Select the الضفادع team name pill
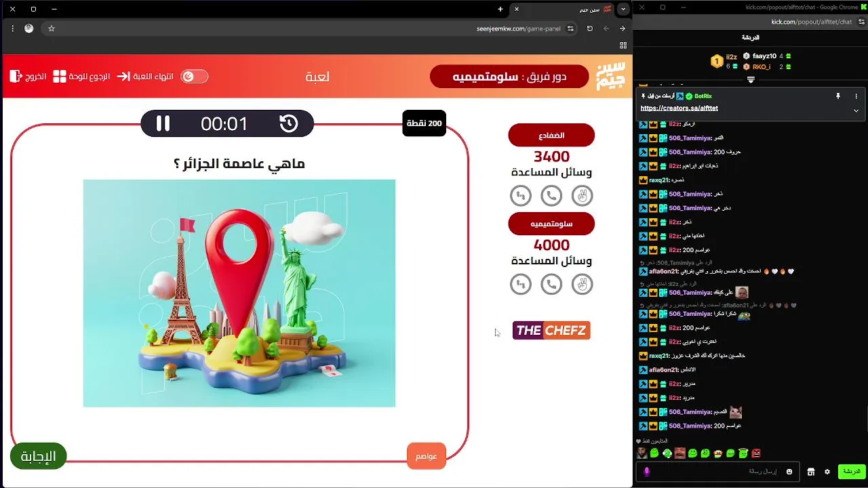This screenshot has width=868, height=488. coord(551,135)
